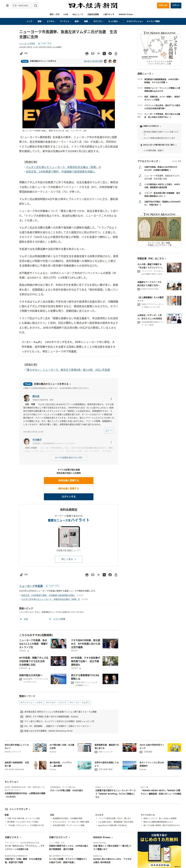Click the blue ログイン button below the article

69,497
